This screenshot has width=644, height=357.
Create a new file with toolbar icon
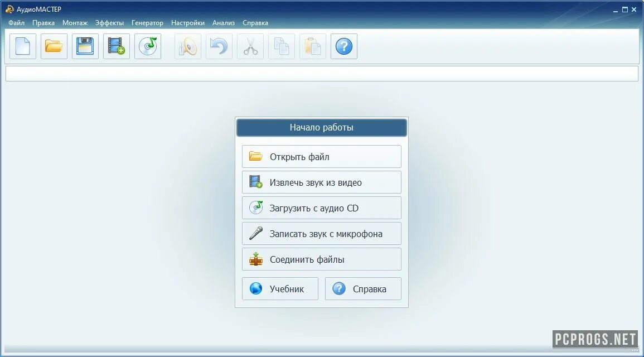tap(23, 46)
